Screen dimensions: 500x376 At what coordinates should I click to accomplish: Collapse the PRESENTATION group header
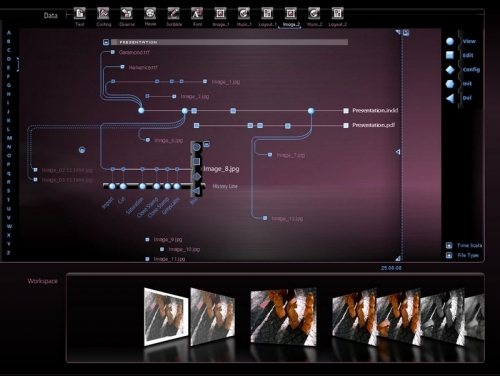(x=106, y=42)
